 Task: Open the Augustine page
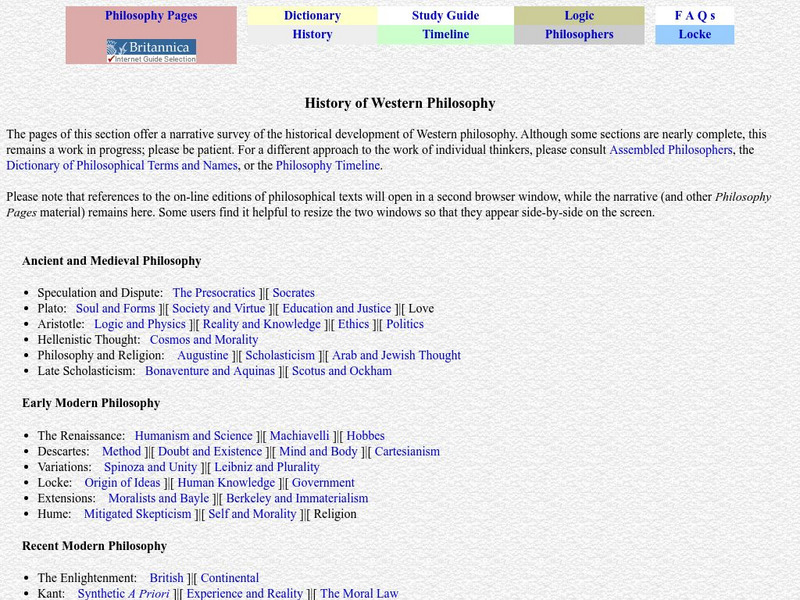203,356
